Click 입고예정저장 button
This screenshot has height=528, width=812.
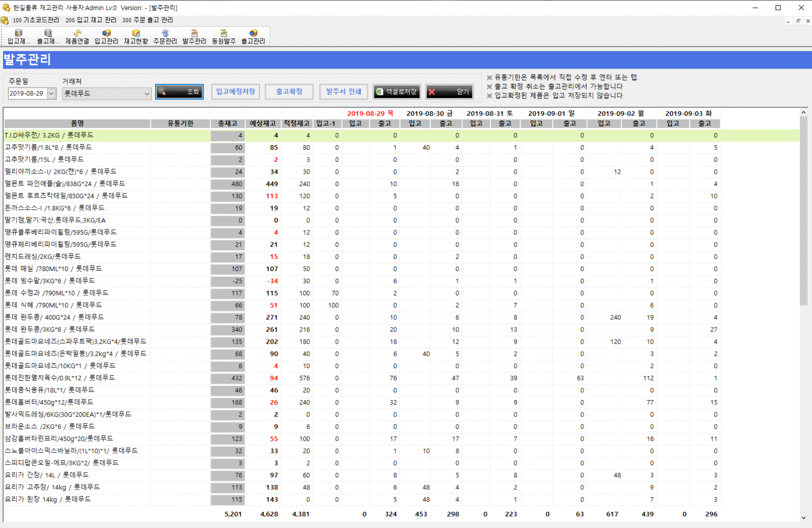pos(235,91)
